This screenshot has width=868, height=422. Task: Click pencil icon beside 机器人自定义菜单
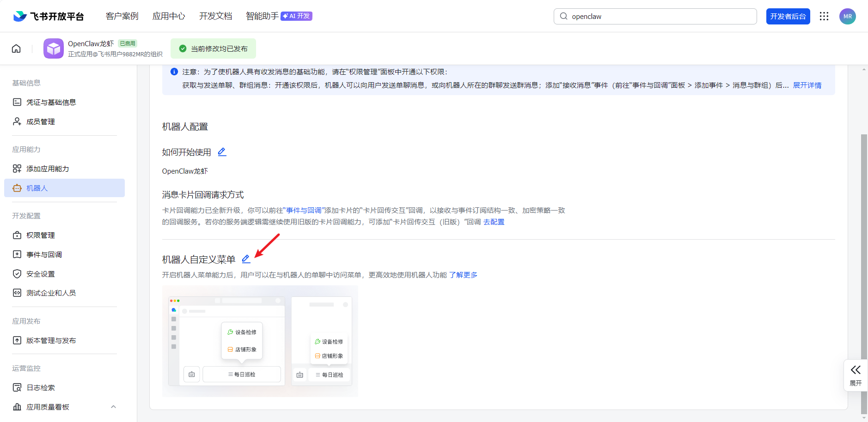pos(246,259)
